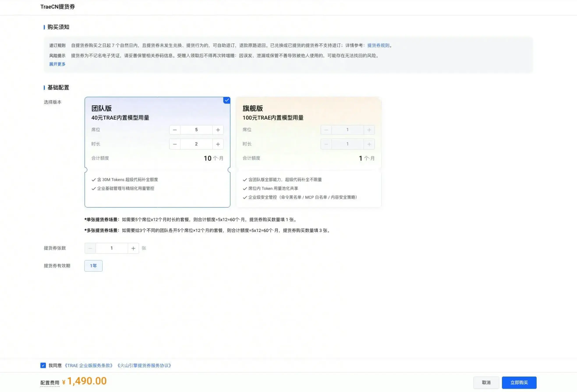The height and width of the screenshot is (392, 577).
Task: Click the TraeCN提货券 page title
Action: (x=58, y=7)
